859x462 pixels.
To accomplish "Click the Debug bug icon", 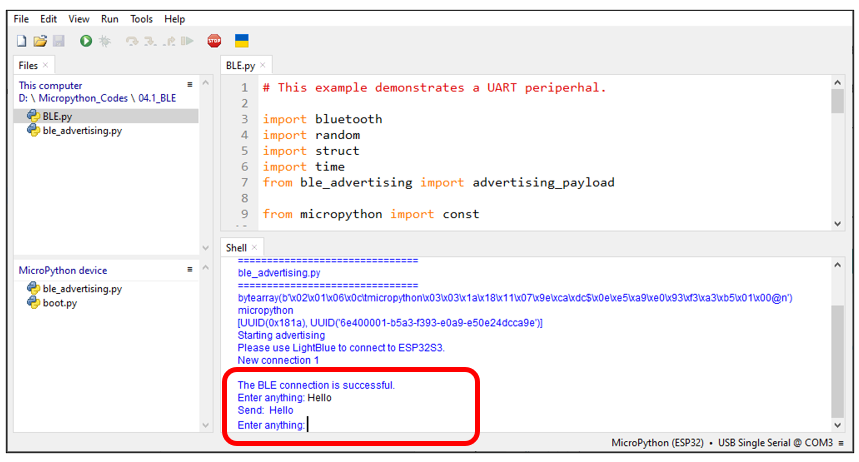I will coord(105,41).
